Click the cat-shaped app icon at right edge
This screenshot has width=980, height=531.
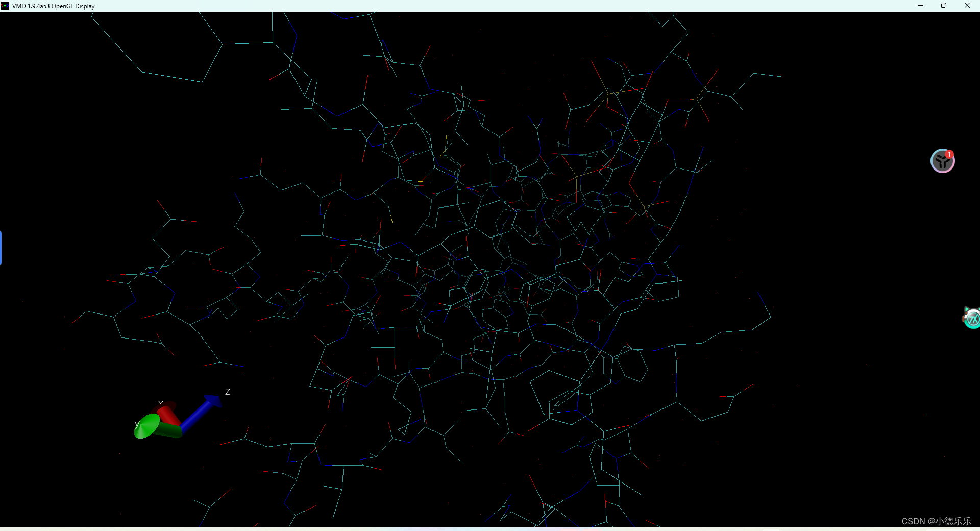tap(973, 318)
